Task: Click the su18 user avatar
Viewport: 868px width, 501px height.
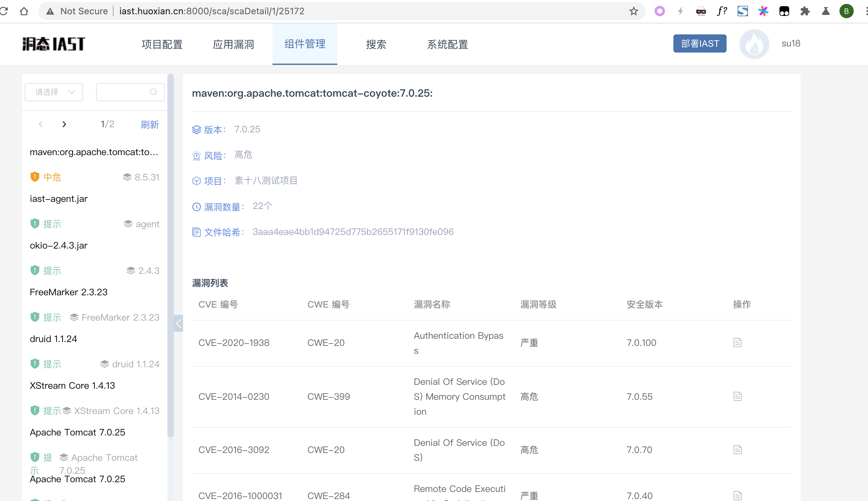Action: click(754, 44)
